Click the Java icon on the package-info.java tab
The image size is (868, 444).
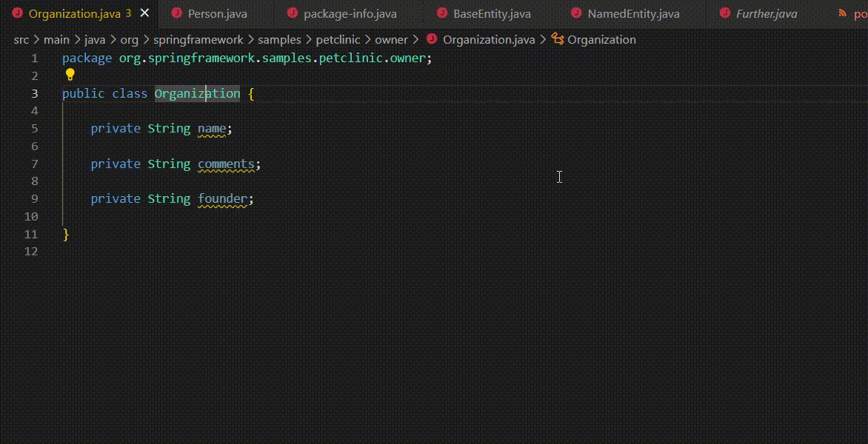tap(293, 13)
